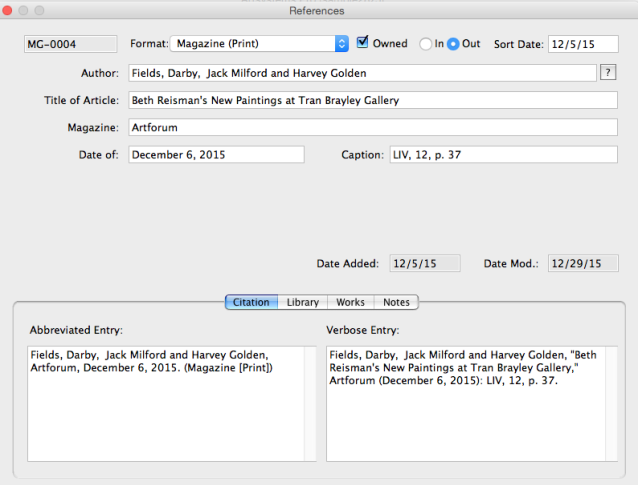
Task: Click inside the Abbreviated Entry text box
Action: tap(165, 403)
